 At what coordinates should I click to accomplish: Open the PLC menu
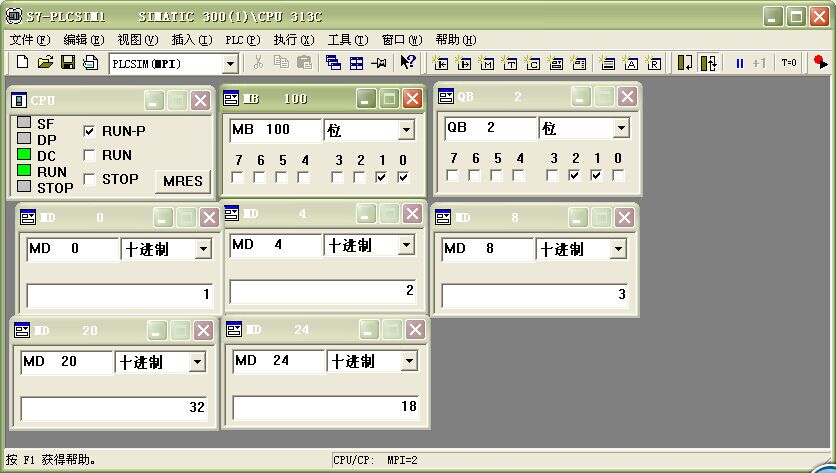tap(241, 40)
